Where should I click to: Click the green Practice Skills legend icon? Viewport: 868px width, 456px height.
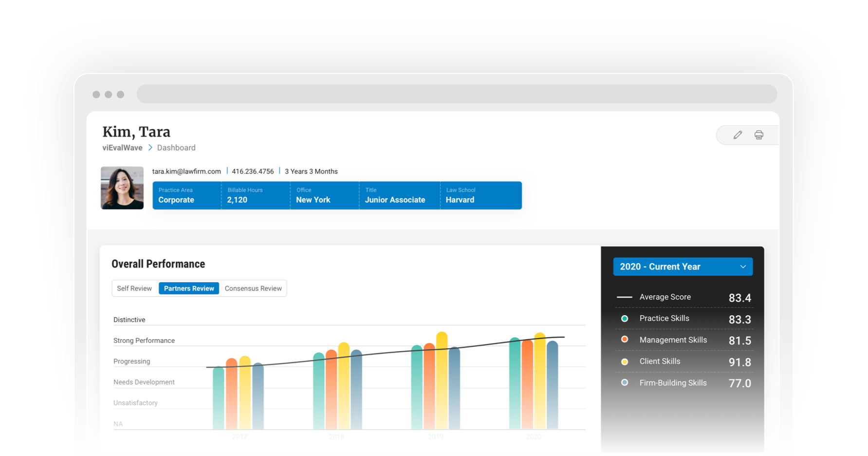pos(625,318)
